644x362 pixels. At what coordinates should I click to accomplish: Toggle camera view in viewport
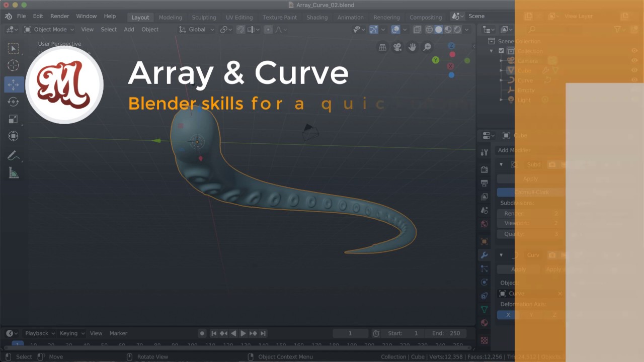coord(397,47)
